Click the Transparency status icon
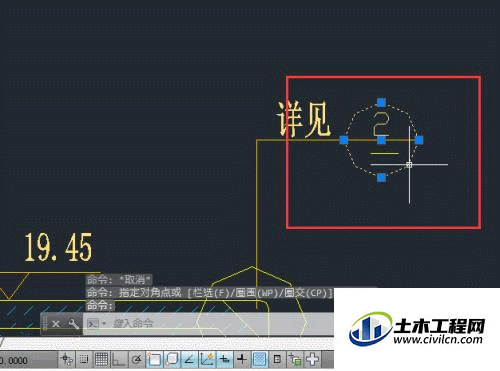Screen dimensions: 500x371 pos(259,359)
